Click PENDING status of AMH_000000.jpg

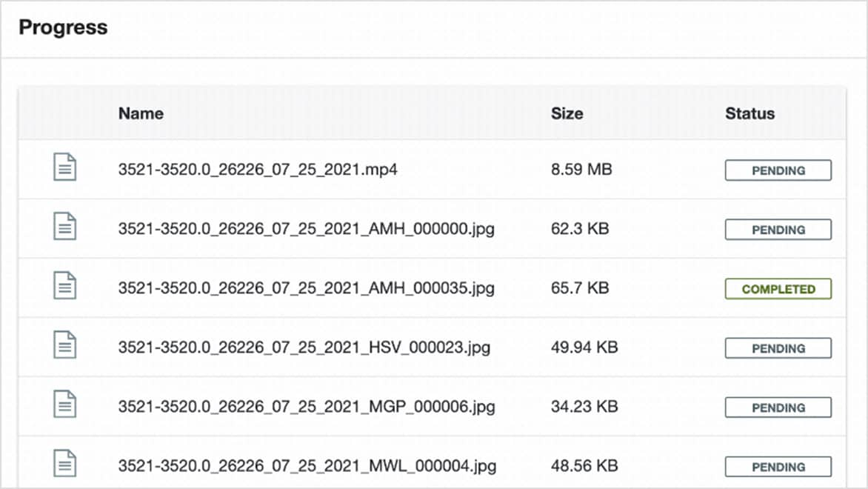pyautogui.click(x=778, y=230)
